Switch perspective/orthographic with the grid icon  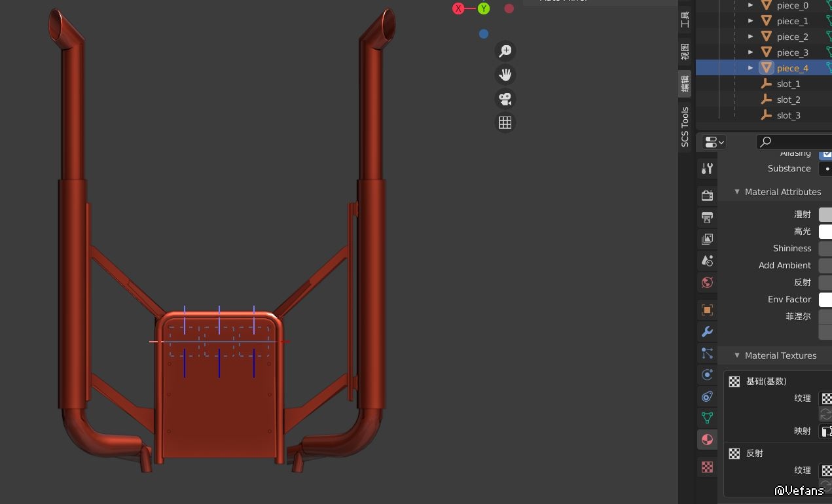(x=505, y=122)
